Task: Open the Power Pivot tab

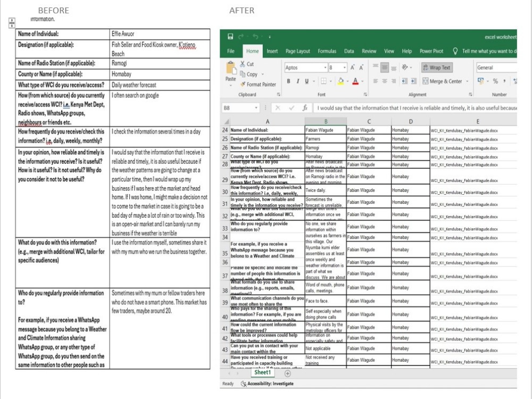Action: [431, 51]
